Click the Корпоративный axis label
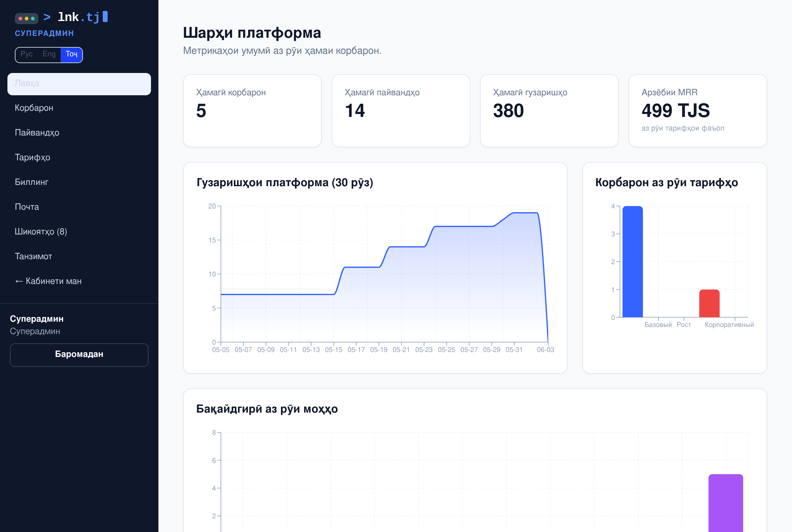Viewport: 792px width, 532px height. (x=729, y=325)
